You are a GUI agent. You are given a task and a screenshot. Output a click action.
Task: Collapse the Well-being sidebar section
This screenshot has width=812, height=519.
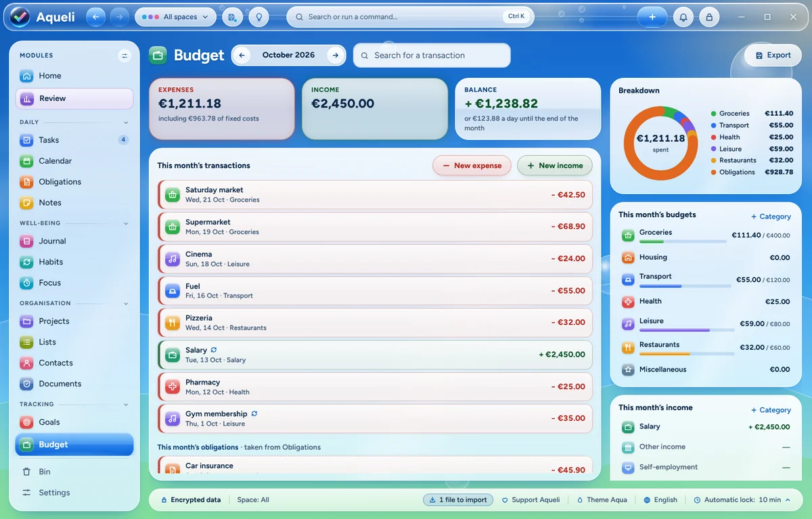coord(126,223)
